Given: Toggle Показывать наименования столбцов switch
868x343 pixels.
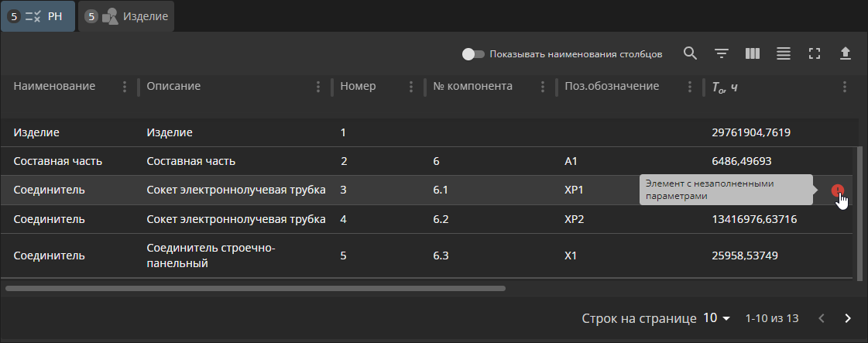Looking at the screenshot, I should click(x=473, y=54).
